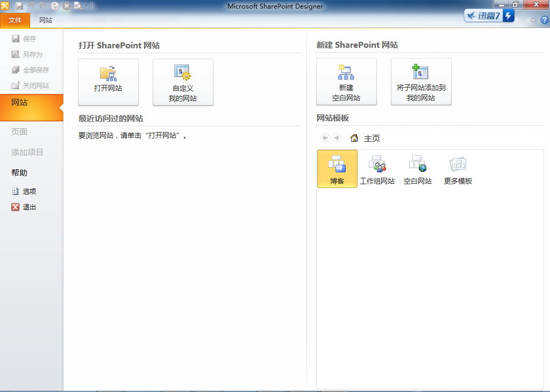Image resolution: width=550 pixels, height=392 pixels.
Task: Click the 迅雷7 button at top right
Action: (488, 16)
